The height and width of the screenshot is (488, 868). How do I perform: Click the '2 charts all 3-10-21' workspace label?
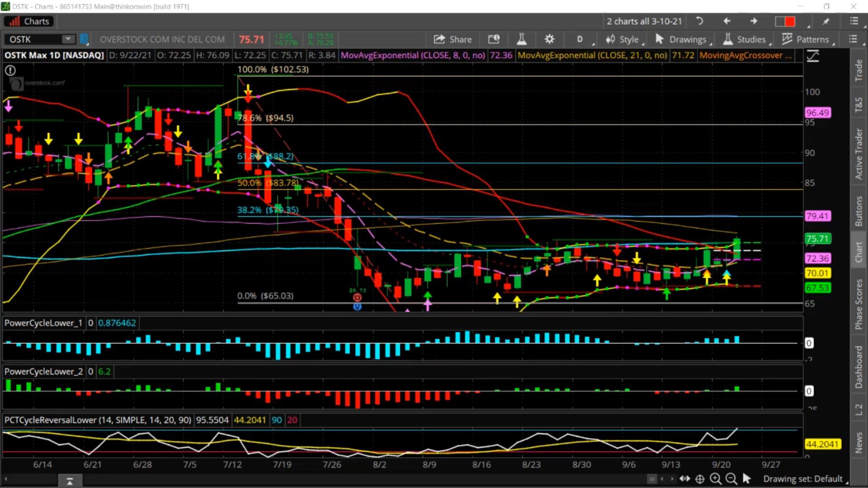coord(644,21)
